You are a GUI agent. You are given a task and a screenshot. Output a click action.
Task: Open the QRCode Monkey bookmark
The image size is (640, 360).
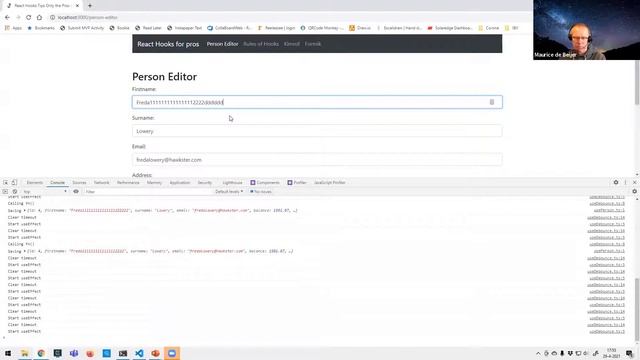coord(322,28)
